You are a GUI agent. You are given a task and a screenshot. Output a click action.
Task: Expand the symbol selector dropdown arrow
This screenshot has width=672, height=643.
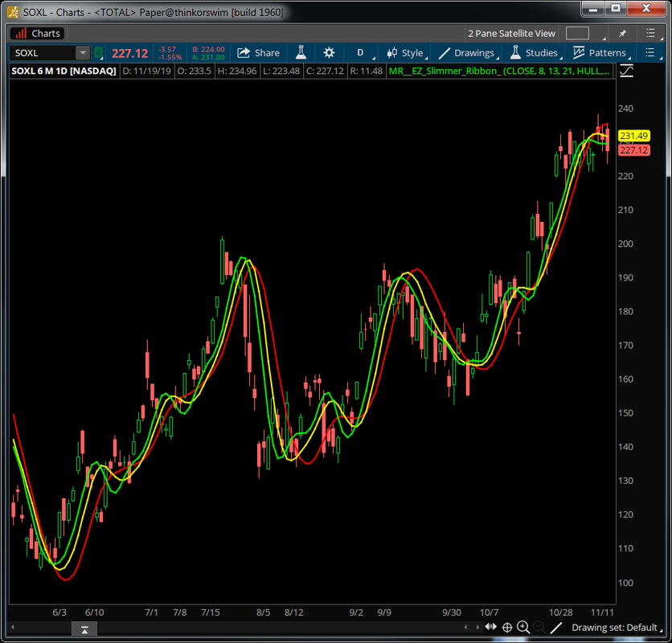tap(82, 53)
